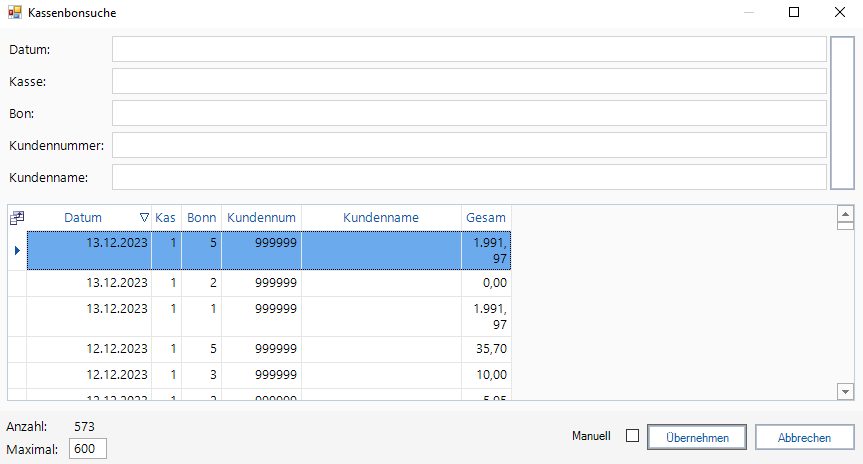Sort by the Kundennum column header

click(x=260, y=218)
